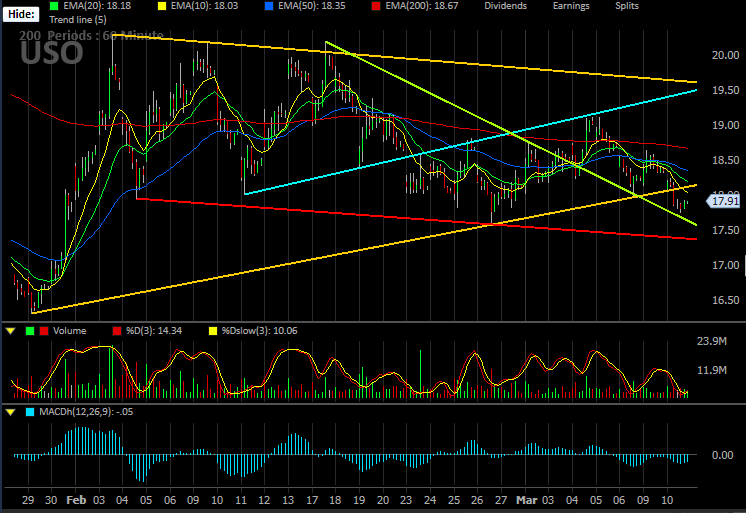
Task: Click the 19.00 price axis label
Action: (726, 125)
